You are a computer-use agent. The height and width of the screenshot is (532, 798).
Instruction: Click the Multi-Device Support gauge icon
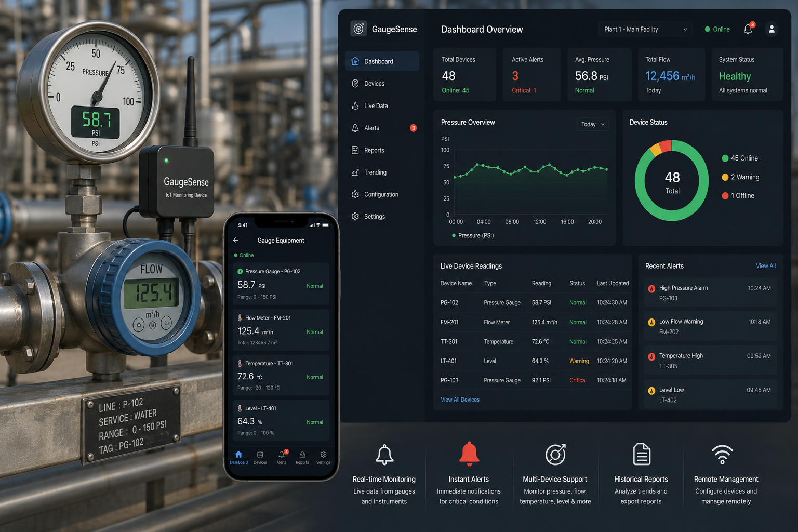coord(555,455)
